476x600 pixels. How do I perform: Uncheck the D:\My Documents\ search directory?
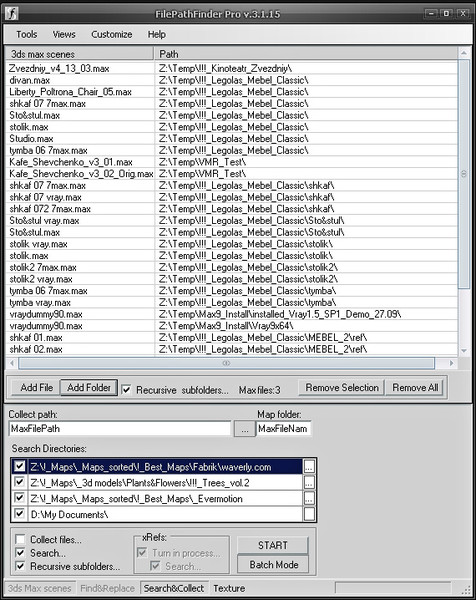(19, 513)
